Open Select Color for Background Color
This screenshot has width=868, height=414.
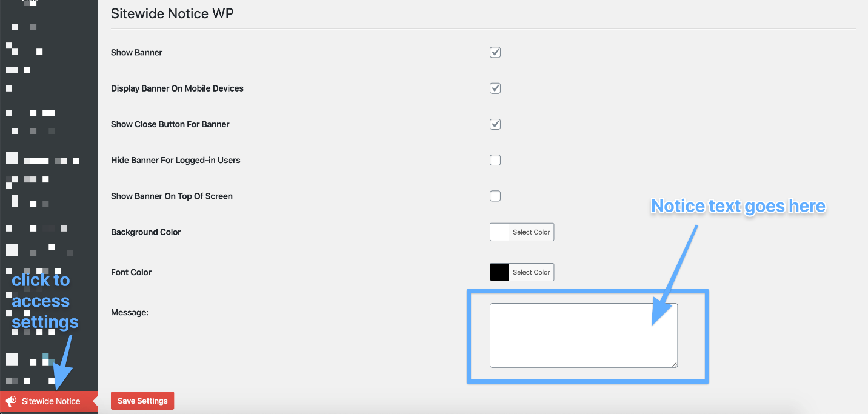tap(531, 232)
